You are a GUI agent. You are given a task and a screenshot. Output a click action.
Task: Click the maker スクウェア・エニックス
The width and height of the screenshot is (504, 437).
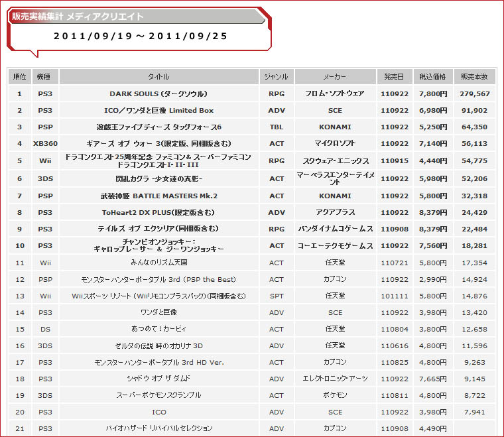pos(335,161)
